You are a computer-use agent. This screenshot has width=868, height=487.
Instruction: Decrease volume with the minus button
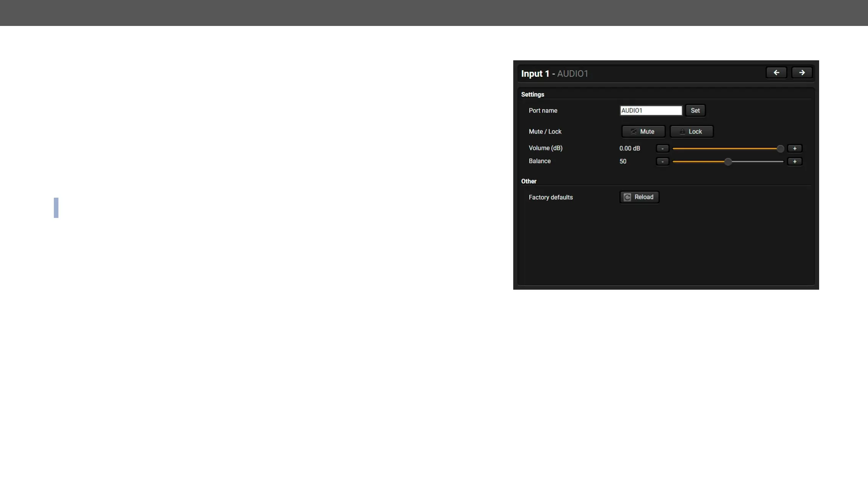click(663, 148)
